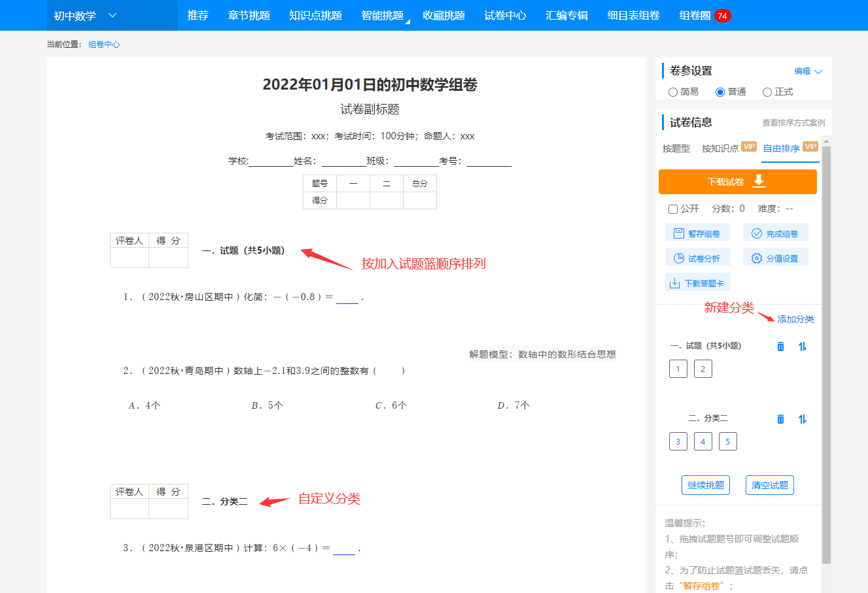Viewport: 868px width, 593px height.
Task: Switch to the 按知识点 tab
Action: tap(720, 148)
